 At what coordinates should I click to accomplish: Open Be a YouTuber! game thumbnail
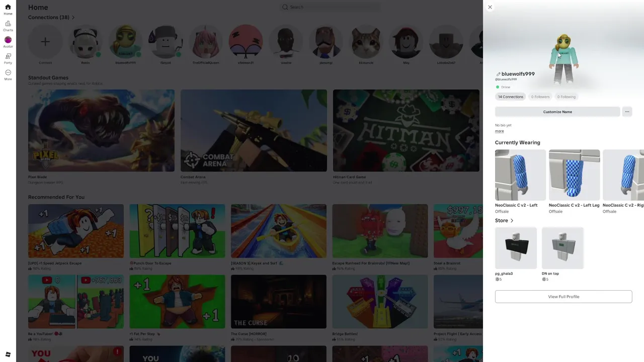click(x=76, y=302)
